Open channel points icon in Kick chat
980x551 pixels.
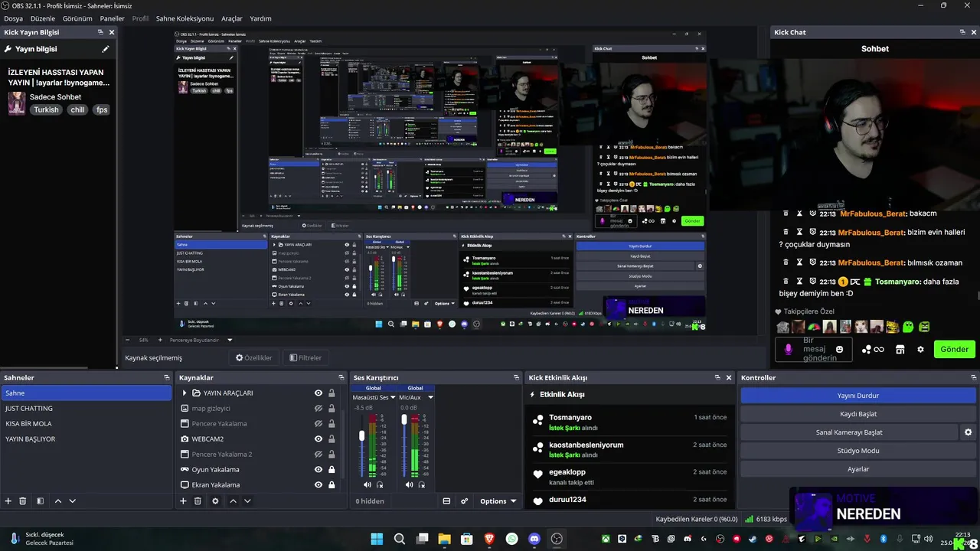click(873, 350)
